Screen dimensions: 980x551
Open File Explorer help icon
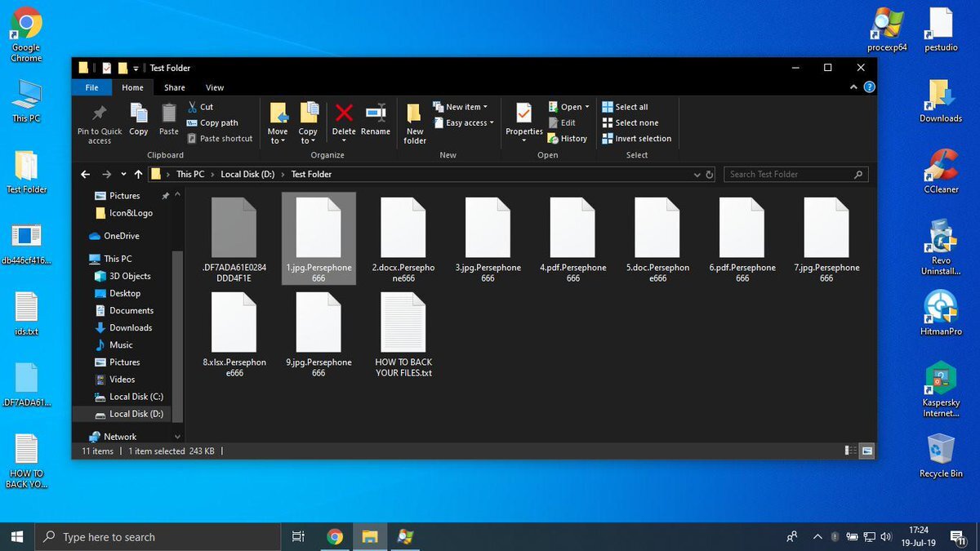[870, 87]
